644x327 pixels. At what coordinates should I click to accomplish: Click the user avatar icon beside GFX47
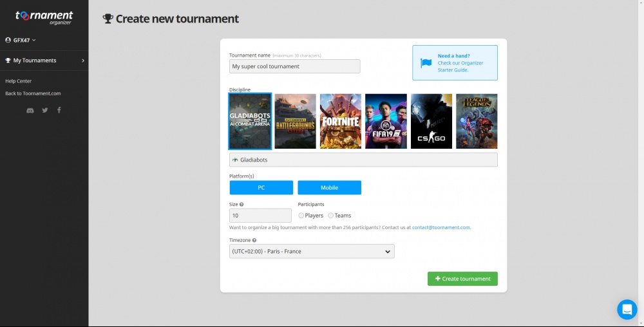click(8, 40)
